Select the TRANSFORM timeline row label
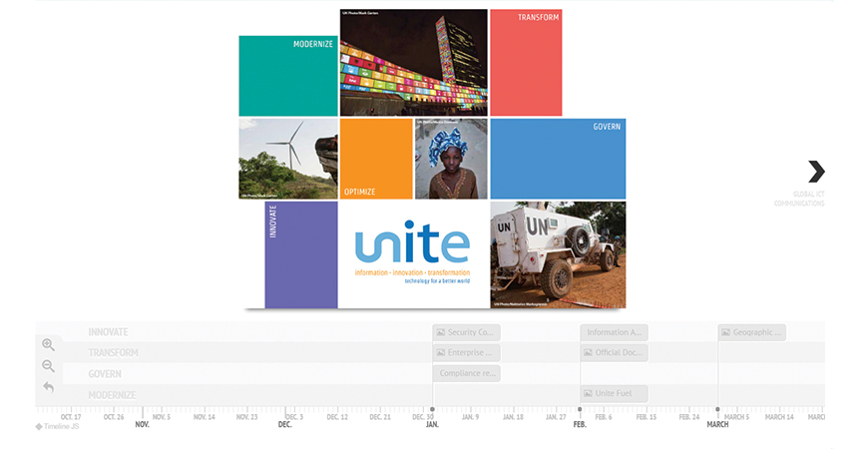Screen dimensions: 868x449 (x=113, y=352)
